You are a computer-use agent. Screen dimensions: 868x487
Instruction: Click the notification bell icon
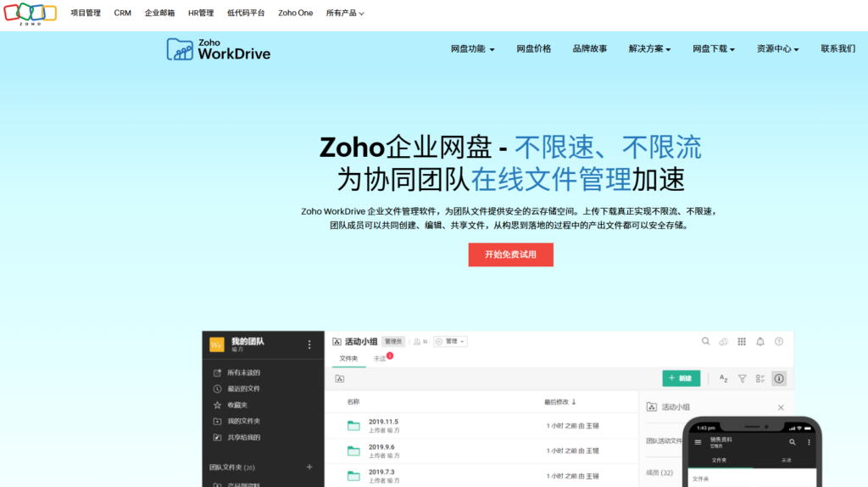pos(760,342)
